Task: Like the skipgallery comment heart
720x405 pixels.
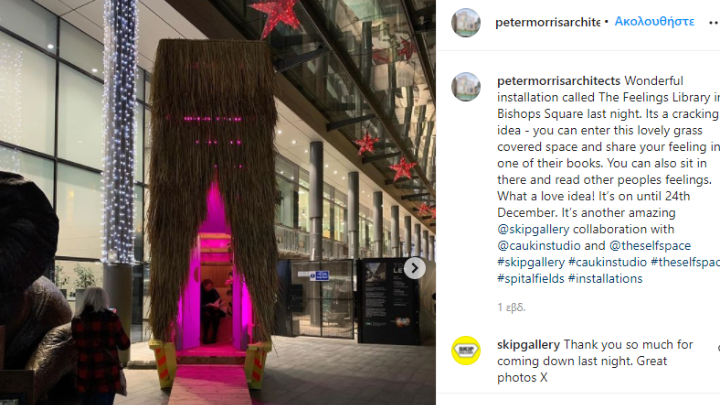Action: click(x=718, y=349)
